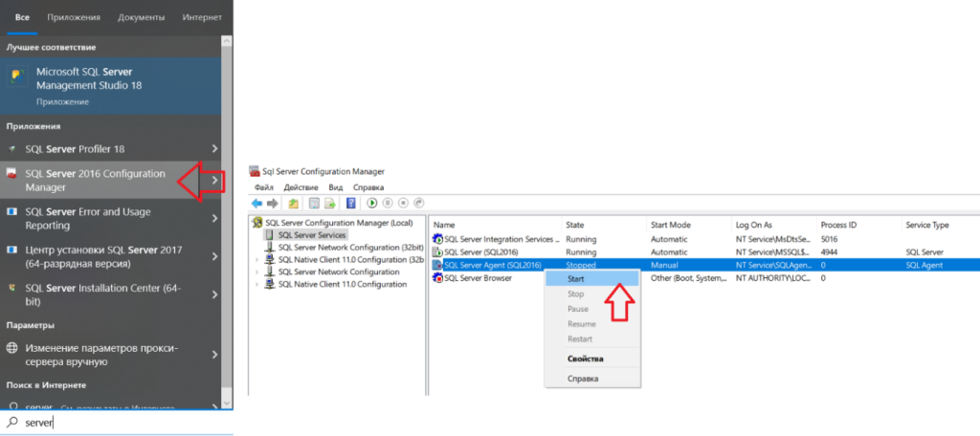The height and width of the screenshot is (436, 980).
Task: Click the magnifier icon in search box
Action: coord(12,423)
